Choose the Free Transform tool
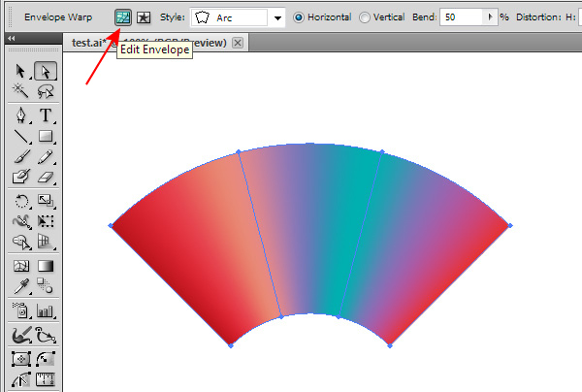The width and height of the screenshot is (582, 392). point(46,221)
